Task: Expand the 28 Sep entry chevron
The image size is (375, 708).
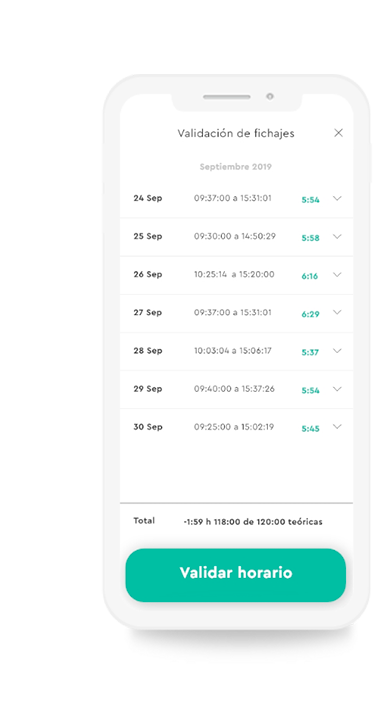Action: click(x=337, y=351)
